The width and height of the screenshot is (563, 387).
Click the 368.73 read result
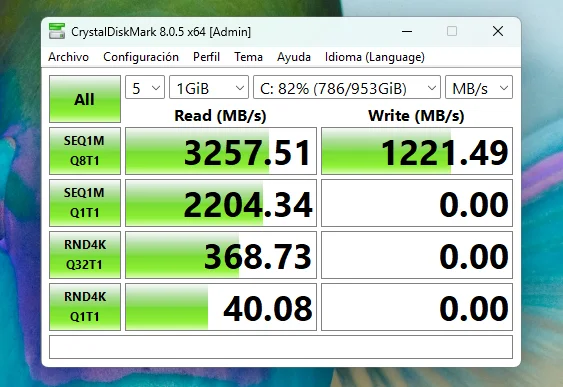pos(221,255)
